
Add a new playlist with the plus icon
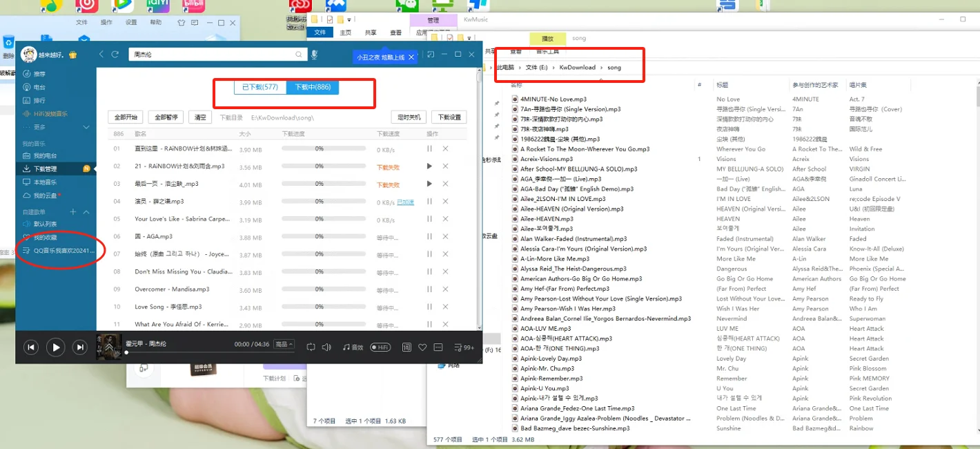tap(73, 211)
